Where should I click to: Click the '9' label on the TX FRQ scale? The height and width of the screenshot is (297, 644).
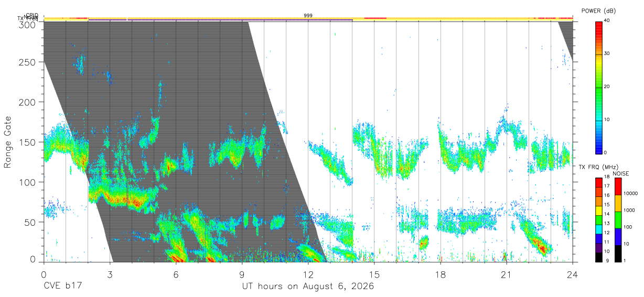tap(606, 260)
